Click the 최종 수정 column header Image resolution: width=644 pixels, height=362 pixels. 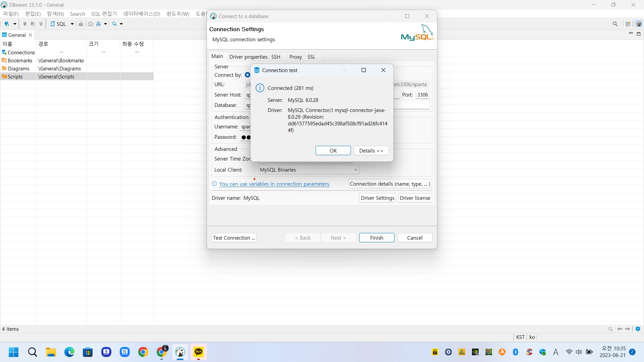pyautogui.click(x=137, y=44)
